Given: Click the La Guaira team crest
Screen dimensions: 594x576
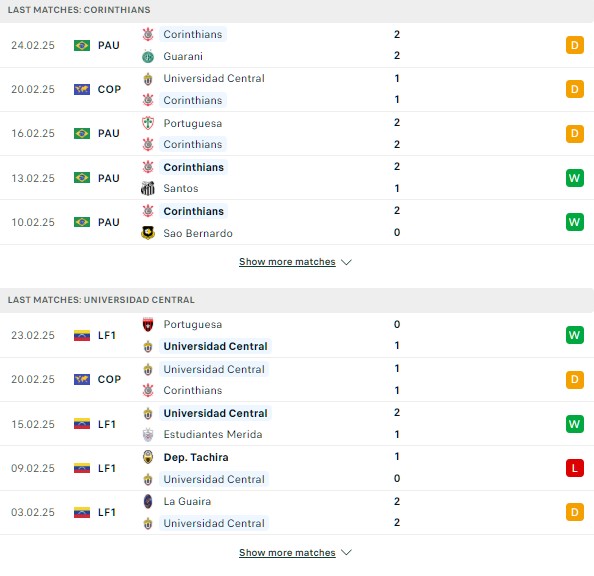Looking at the screenshot, I should 148,501.
